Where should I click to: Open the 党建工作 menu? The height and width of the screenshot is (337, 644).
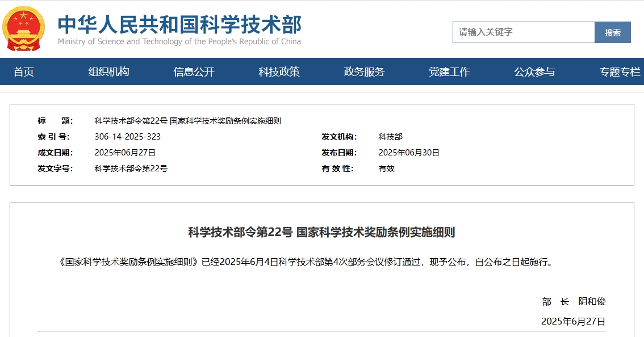449,72
